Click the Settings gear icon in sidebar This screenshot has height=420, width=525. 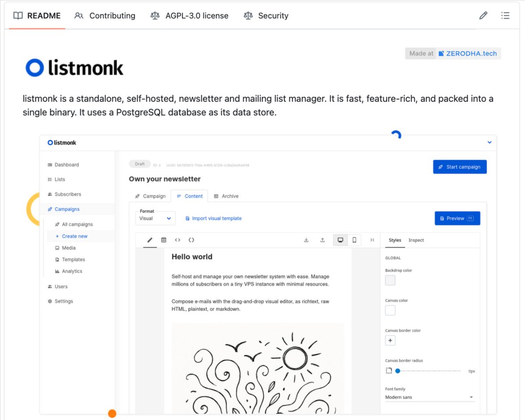[50, 301]
